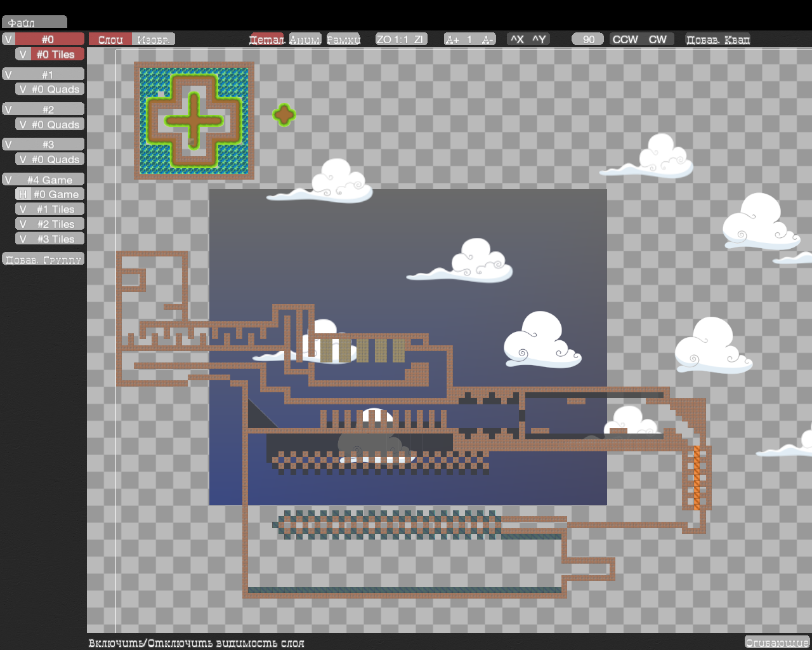Image resolution: width=812 pixels, height=650 pixels.
Task: Zoom out with the ZO button
Action: coord(384,39)
